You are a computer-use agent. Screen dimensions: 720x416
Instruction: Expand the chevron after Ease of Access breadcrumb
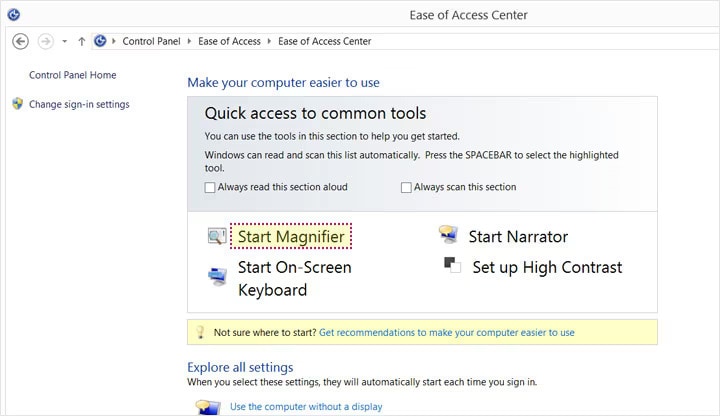(x=269, y=41)
